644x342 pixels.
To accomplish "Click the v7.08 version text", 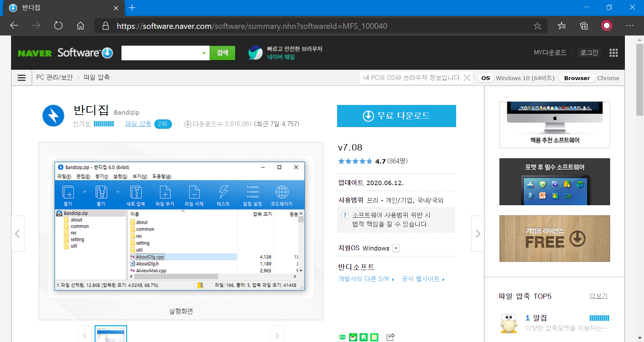I will tap(350, 148).
